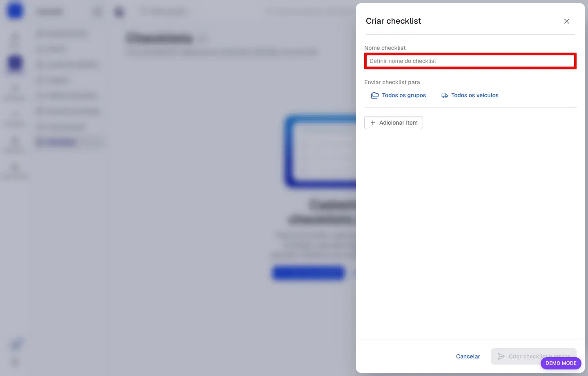
Task: Click the folder icon beside Todos os grupos
Action: [374, 95]
